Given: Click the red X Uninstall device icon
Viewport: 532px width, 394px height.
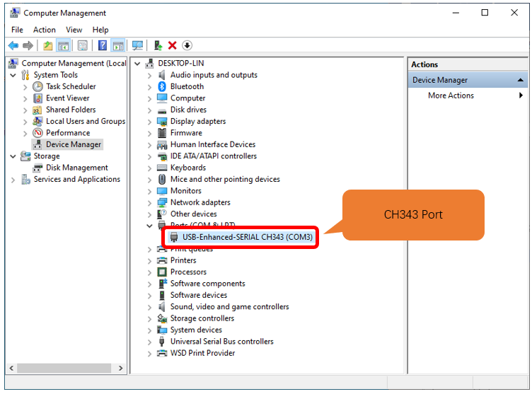Looking at the screenshot, I should [x=173, y=45].
